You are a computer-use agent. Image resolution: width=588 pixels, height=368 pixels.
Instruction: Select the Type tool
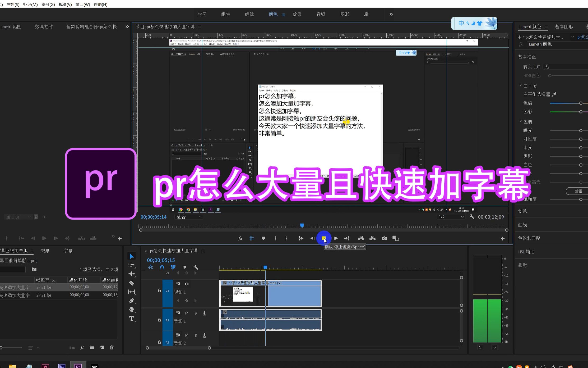click(x=132, y=319)
